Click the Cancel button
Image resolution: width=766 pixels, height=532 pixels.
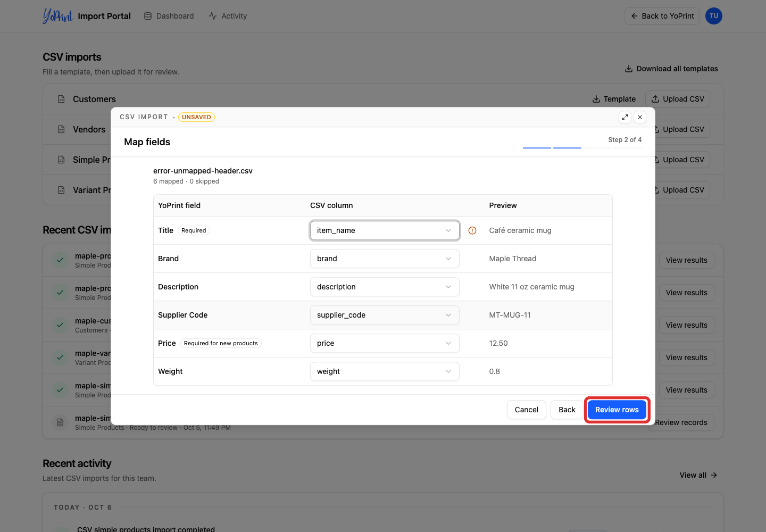(x=527, y=410)
